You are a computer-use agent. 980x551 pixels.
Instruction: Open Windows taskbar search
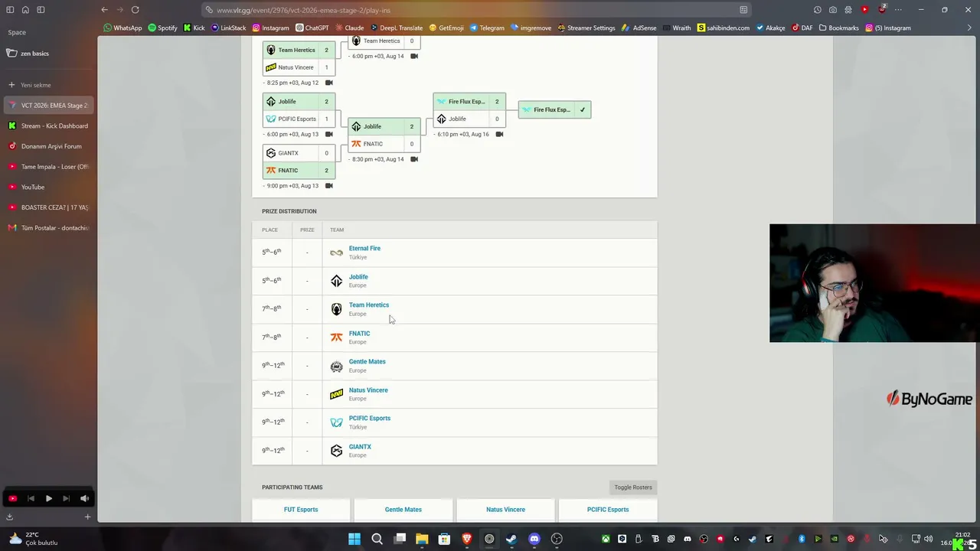pyautogui.click(x=377, y=539)
